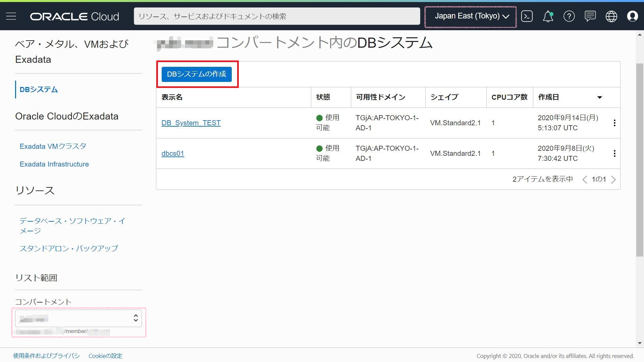Open Exadata VMクラスタ in the sidebar
Image resolution: width=644 pixels, height=362 pixels.
(53, 146)
